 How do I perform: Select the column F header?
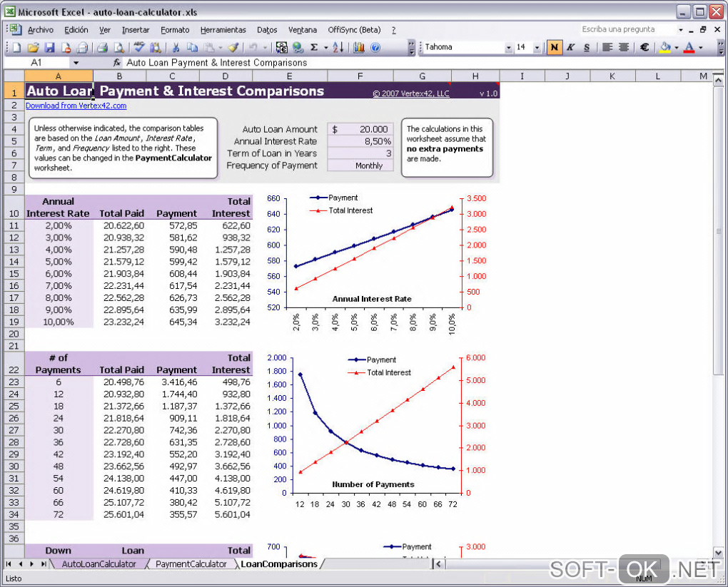360,76
